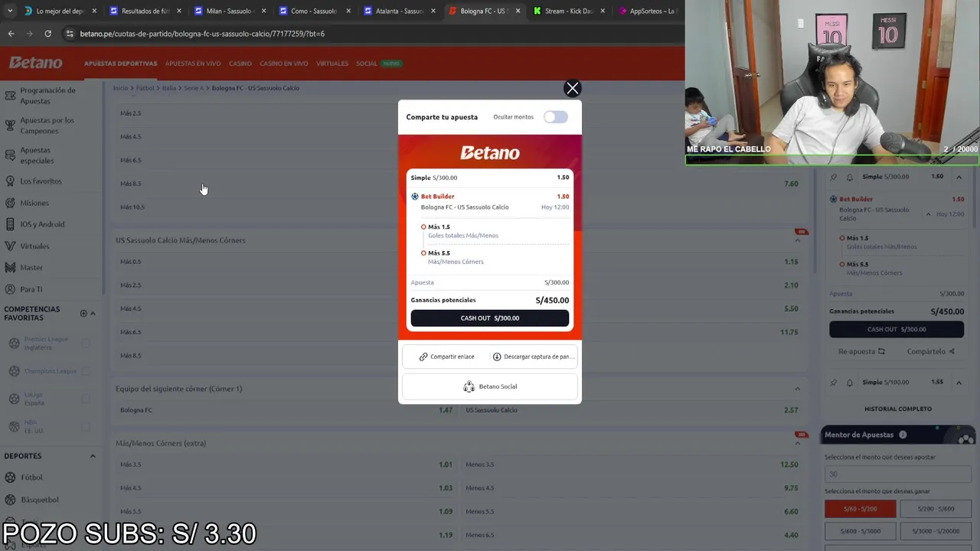Viewport: 980px width, 551px height.
Task: Click the bell icon on the S/300.00 bet
Action: point(849,177)
